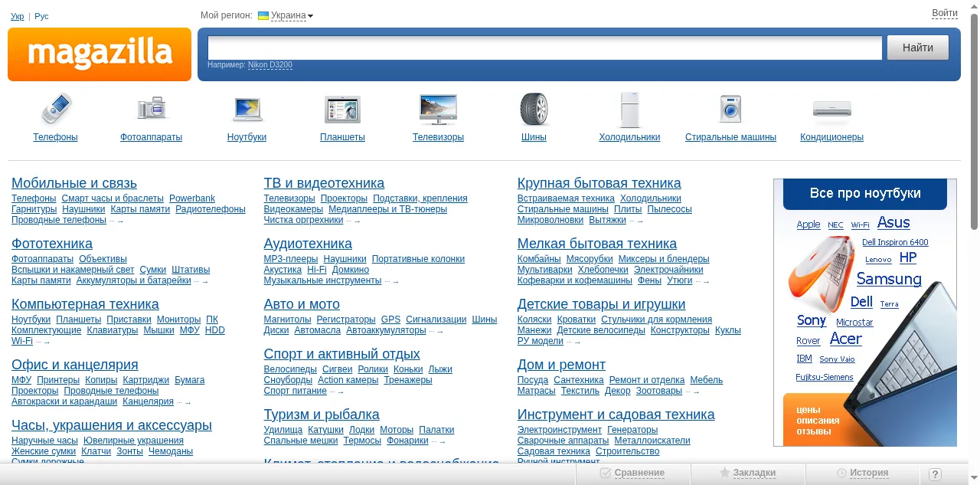Open the Спорт и активный отдых heading
Screen dimensions: 980x485
341,354
